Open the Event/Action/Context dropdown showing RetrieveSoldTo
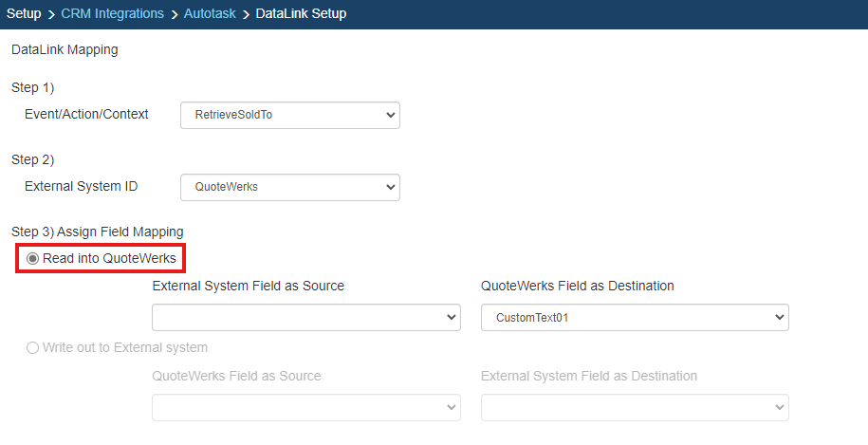Screen dimensions: 868x445 289,115
